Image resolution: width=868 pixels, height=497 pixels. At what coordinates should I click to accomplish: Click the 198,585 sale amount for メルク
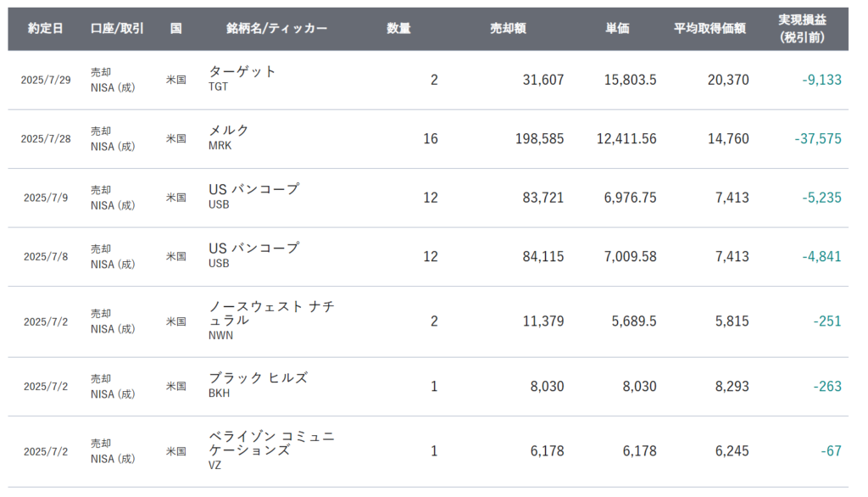538,138
